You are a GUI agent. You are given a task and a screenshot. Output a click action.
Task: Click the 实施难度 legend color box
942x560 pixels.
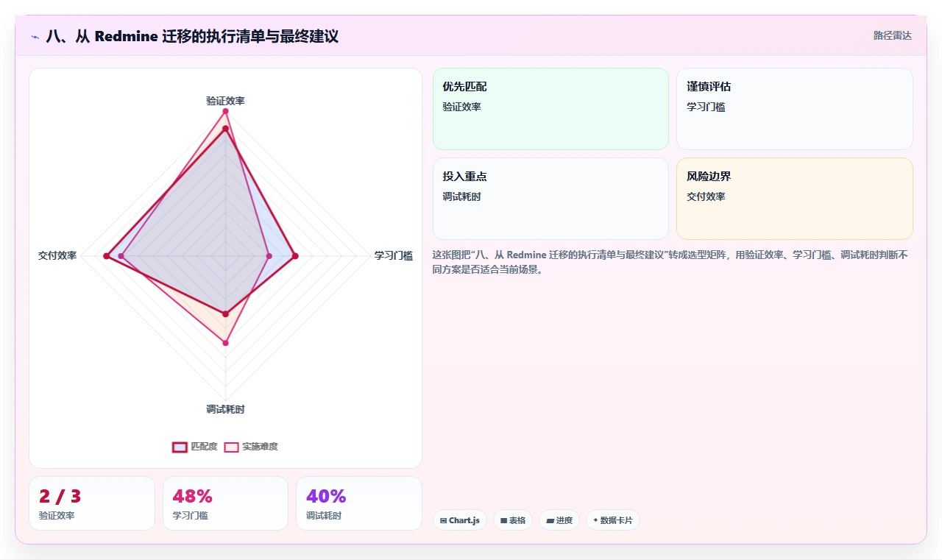pos(232,447)
